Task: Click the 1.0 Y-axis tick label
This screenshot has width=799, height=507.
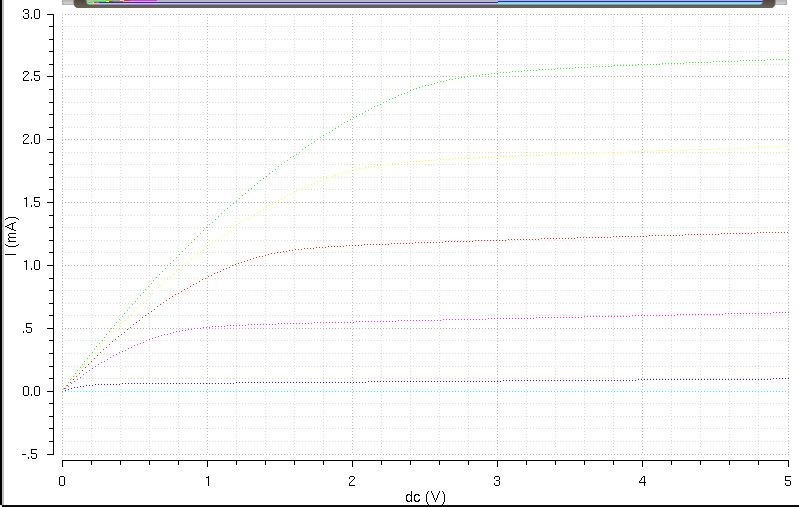Action: (x=31, y=266)
